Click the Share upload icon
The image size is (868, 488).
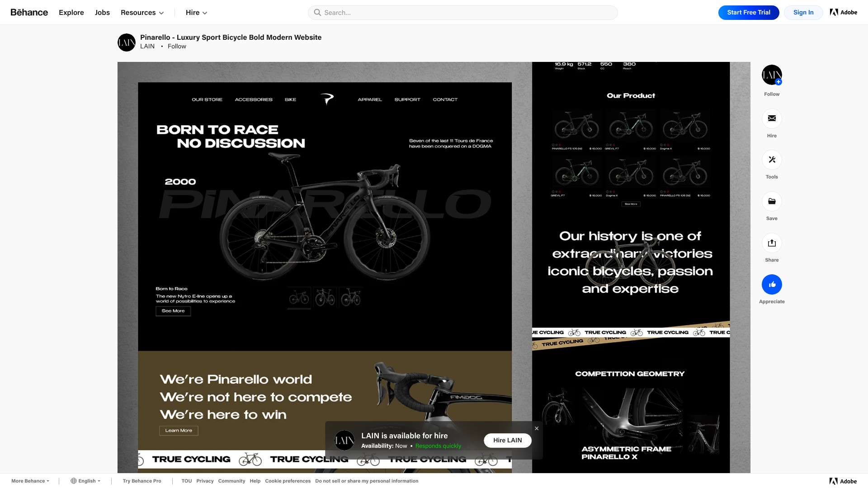point(772,243)
